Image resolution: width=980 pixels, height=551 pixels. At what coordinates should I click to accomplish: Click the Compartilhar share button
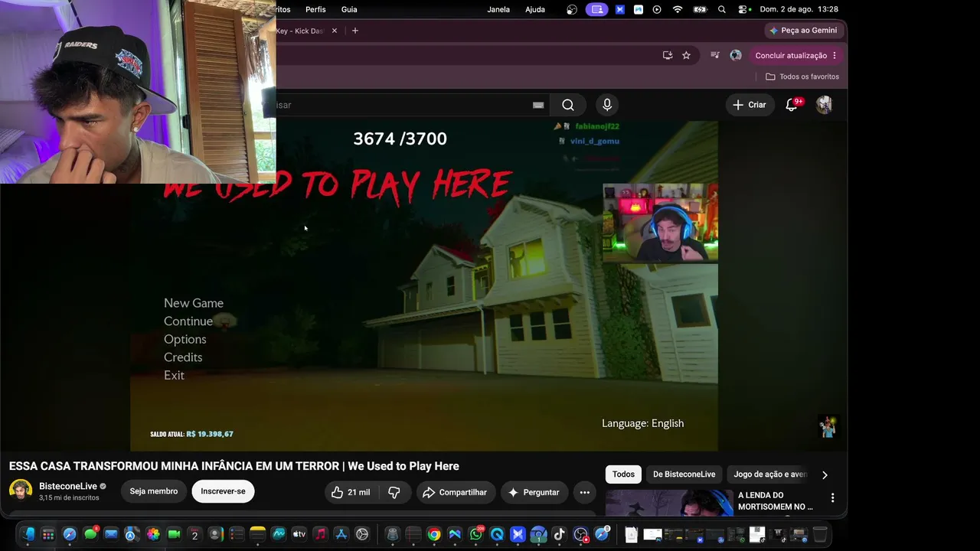click(455, 492)
